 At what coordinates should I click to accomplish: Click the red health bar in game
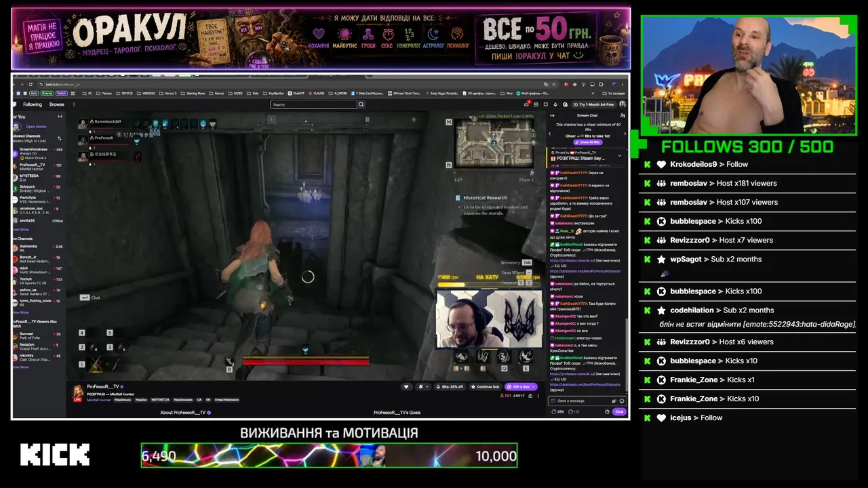pyautogui.click(x=306, y=361)
